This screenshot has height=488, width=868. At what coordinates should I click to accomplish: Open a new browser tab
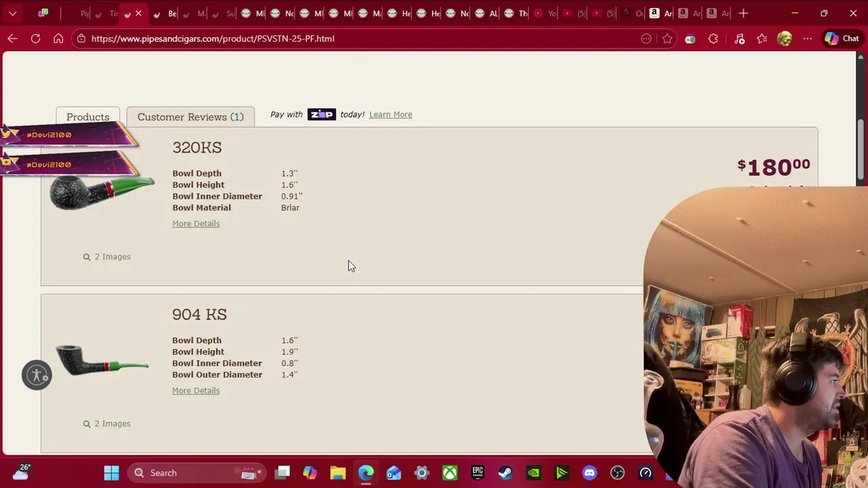coord(743,13)
